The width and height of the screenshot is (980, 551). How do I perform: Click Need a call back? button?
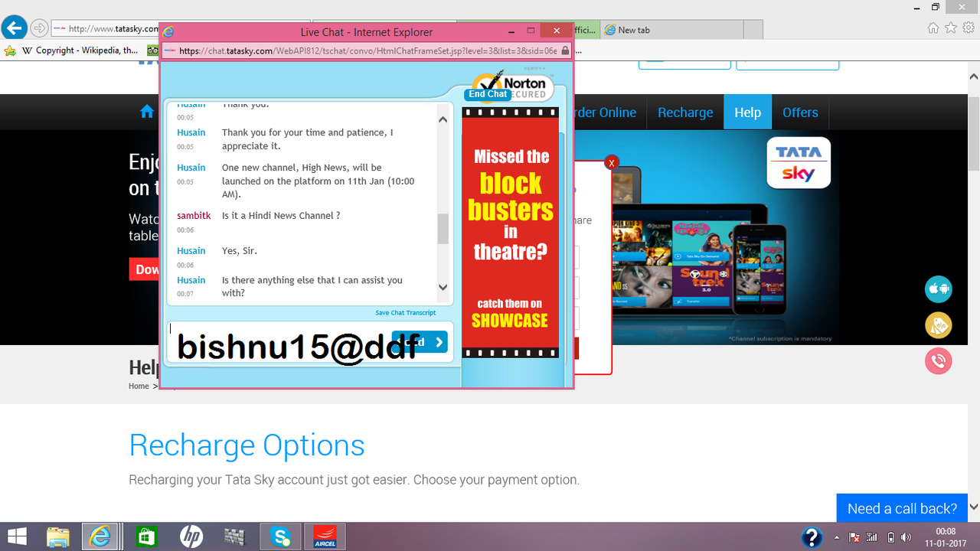(x=902, y=509)
